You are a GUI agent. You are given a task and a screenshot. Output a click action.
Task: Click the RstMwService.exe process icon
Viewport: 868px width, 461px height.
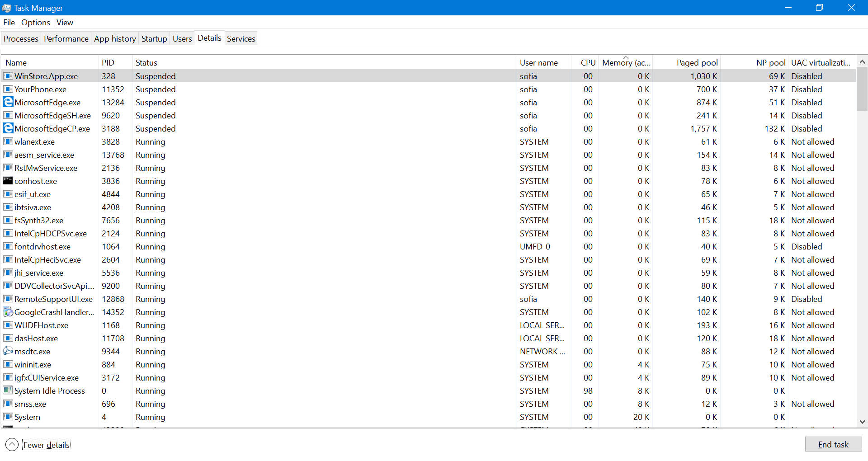(x=8, y=168)
